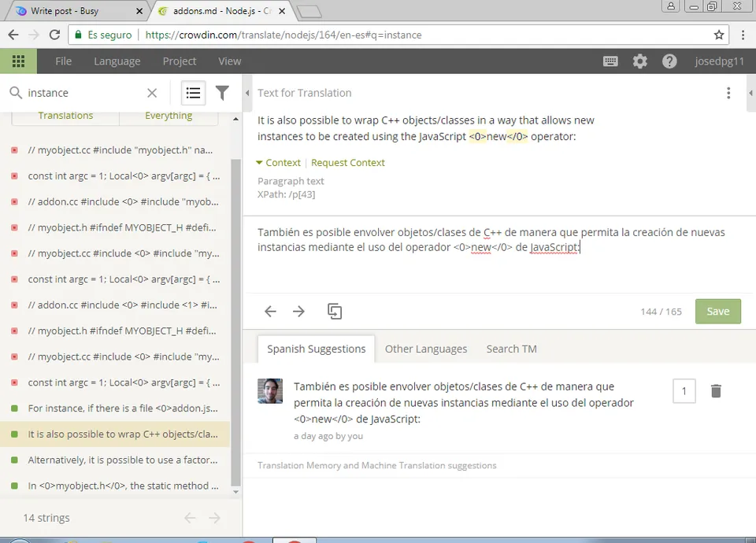Collapse the right side panel arrow
The width and height of the screenshot is (756, 543).
click(751, 93)
